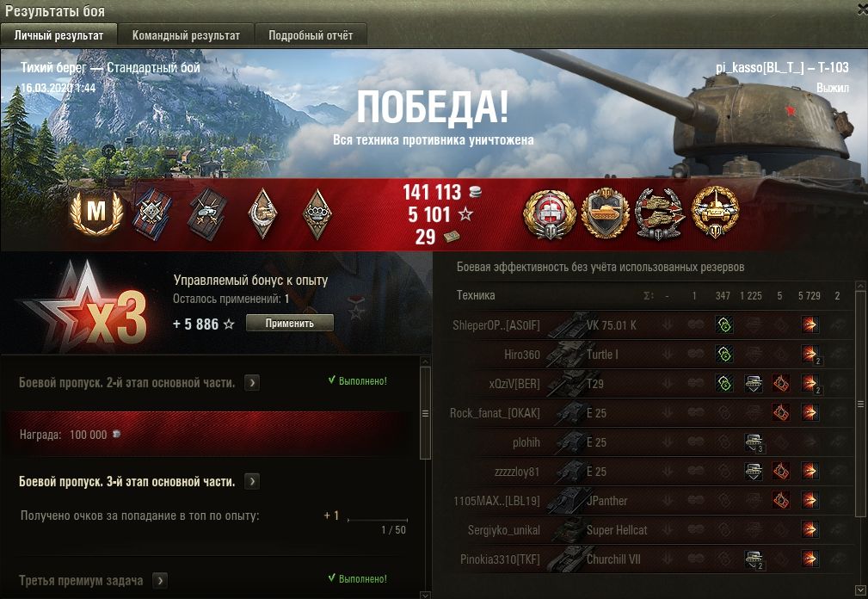
Task: Click the gold tank shield medal
Action: click(x=605, y=213)
